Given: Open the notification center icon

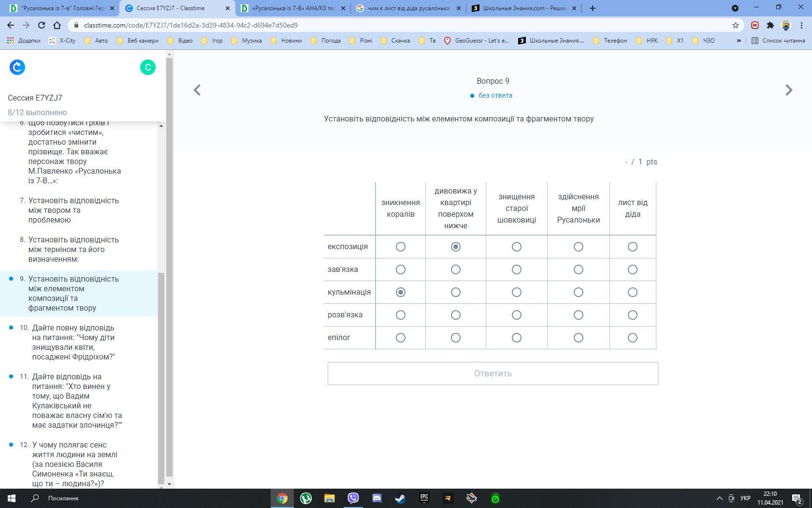Looking at the screenshot, I should pyautogui.click(x=797, y=498).
